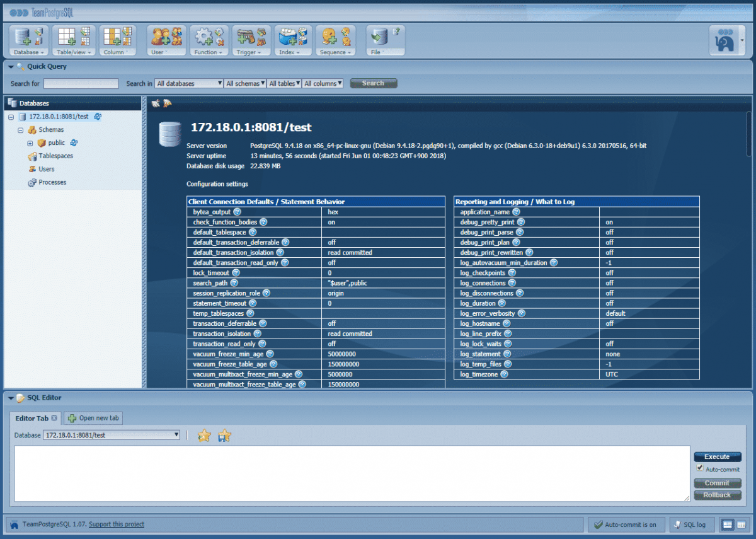756x539 pixels.
Task: Click the large add column icon
Action: click(x=112, y=38)
